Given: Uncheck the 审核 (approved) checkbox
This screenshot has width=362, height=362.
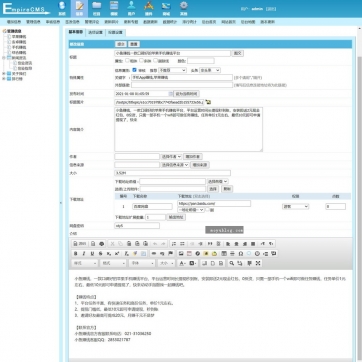Looking at the screenshot, I should 134,70.
